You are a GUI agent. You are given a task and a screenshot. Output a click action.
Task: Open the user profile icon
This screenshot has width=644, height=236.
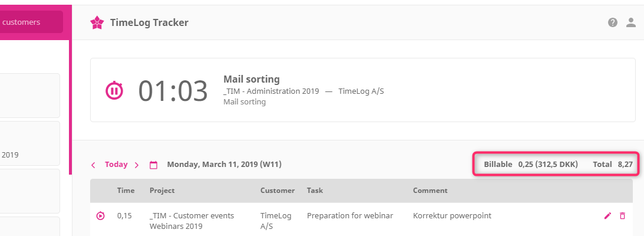(631, 22)
